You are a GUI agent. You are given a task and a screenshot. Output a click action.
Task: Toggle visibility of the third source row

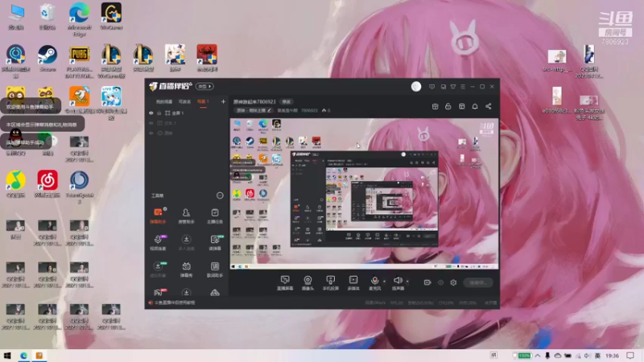click(151, 133)
